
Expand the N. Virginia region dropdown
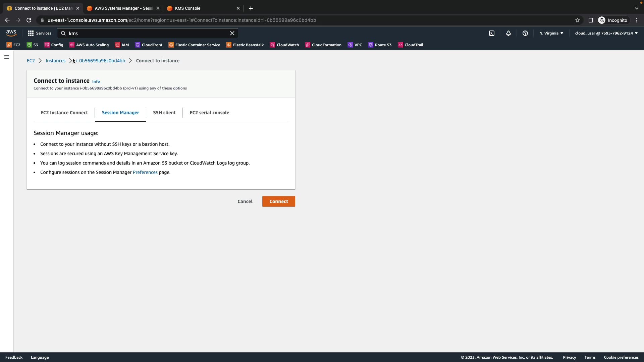pyautogui.click(x=551, y=33)
